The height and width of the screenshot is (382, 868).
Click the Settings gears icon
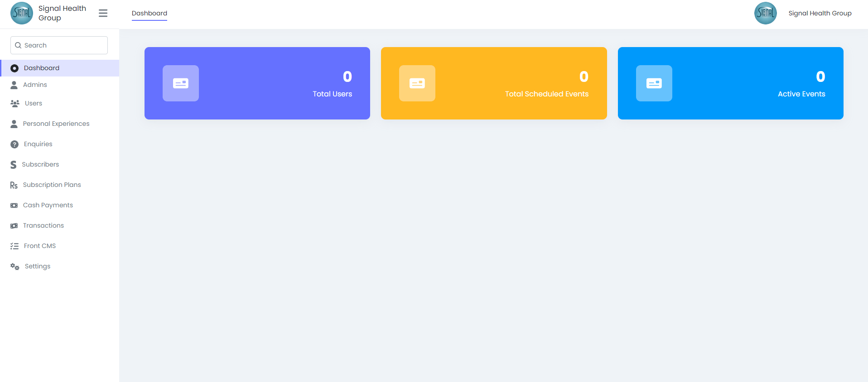(x=15, y=267)
